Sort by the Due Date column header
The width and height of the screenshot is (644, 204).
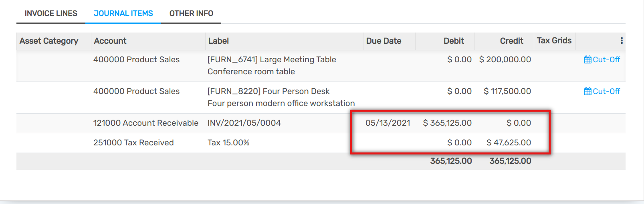coord(384,41)
